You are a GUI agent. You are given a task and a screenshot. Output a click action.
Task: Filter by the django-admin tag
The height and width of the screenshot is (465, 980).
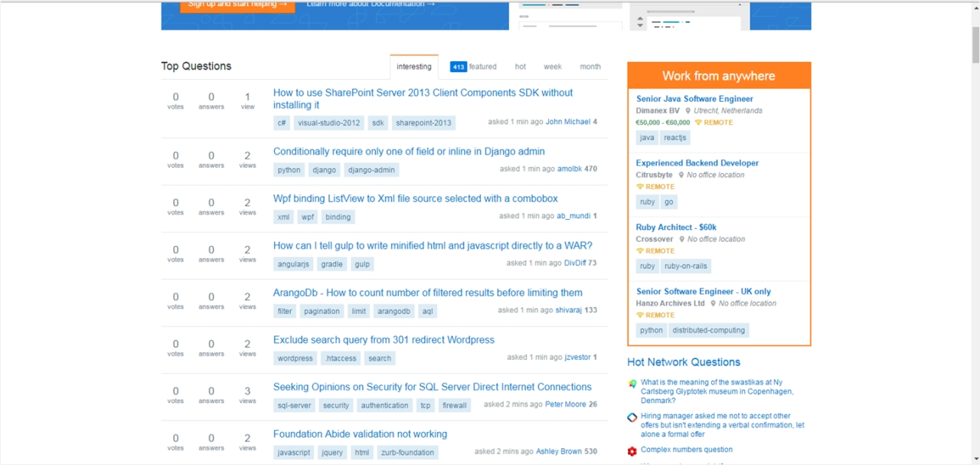[x=371, y=170]
